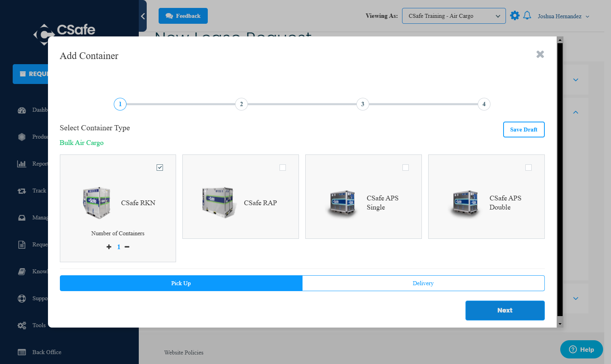This screenshot has width=611, height=364.
Task: Check the CSafe APS Double checkbox
Action: point(529,168)
